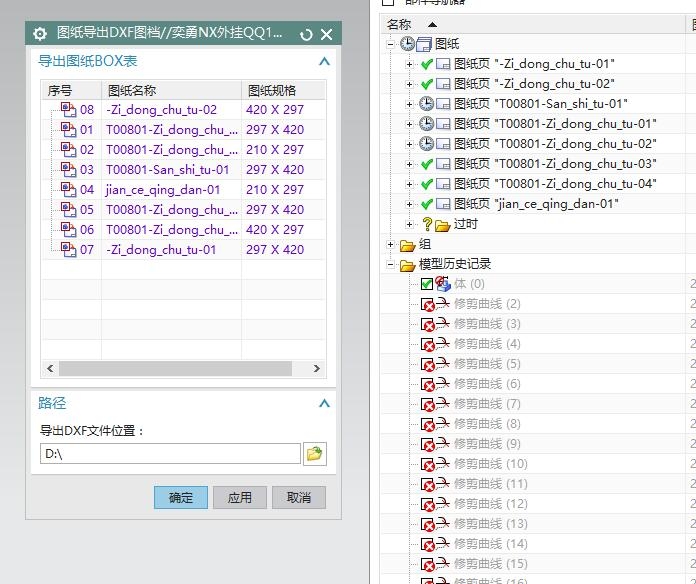Collapse the 导出图纸BOX表 section
The image size is (696, 584).
324,61
